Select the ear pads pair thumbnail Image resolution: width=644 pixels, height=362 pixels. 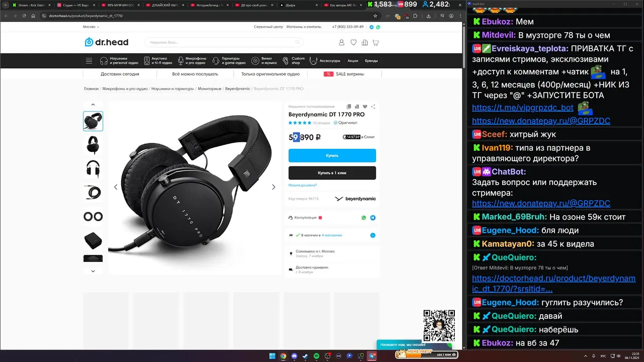pos(93,217)
